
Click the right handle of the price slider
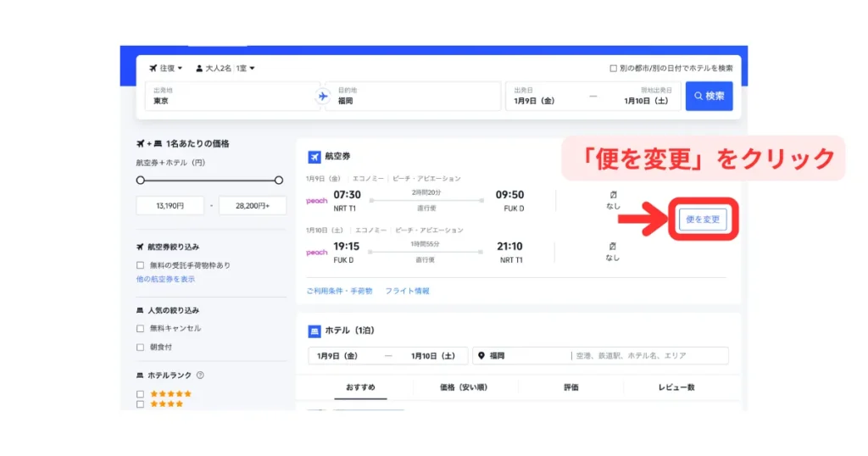coord(278,180)
